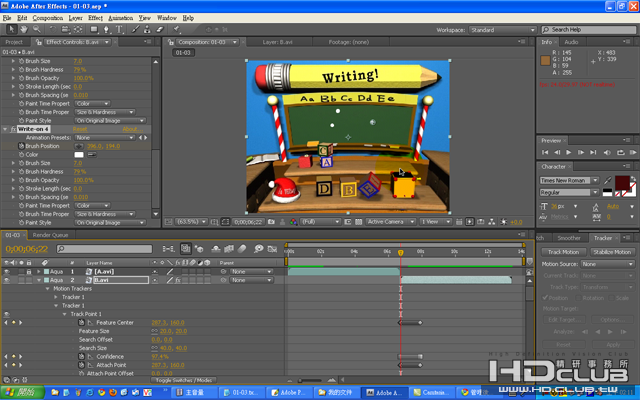Click the Search Help input field
This screenshot has width=640, height=400.
tap(589, 30)
